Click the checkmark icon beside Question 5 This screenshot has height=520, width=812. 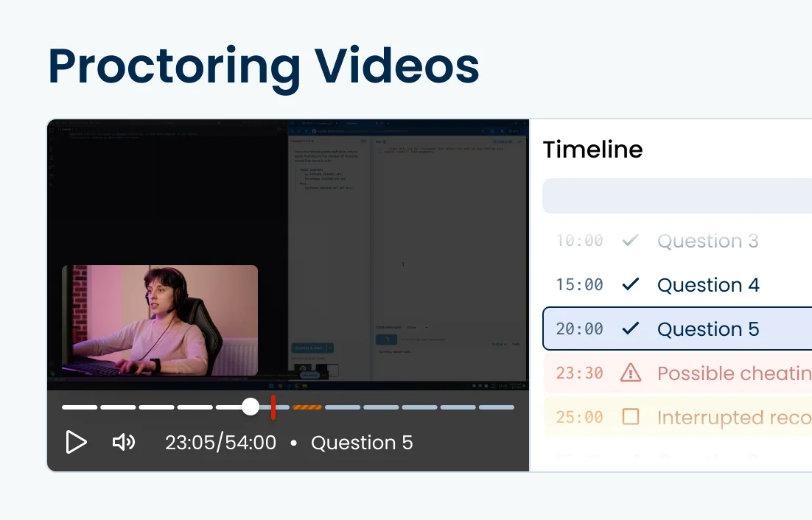click(631, 329)
